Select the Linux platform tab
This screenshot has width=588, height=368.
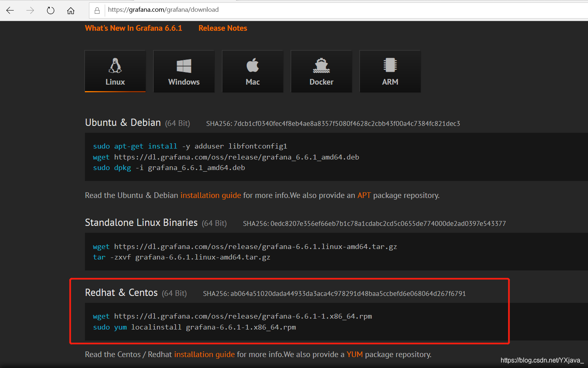115,71
